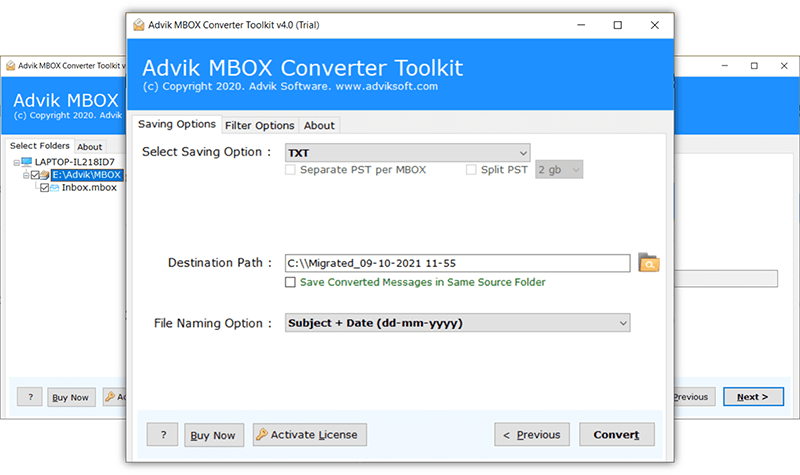Screen dimensions: 800x475
Task: Maximize the back Advik window
Action: (x=754, y=66)
